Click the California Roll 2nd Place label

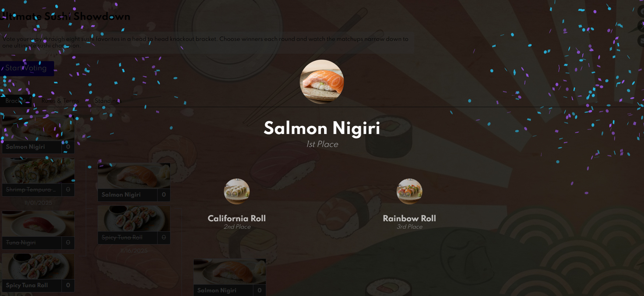237,227
